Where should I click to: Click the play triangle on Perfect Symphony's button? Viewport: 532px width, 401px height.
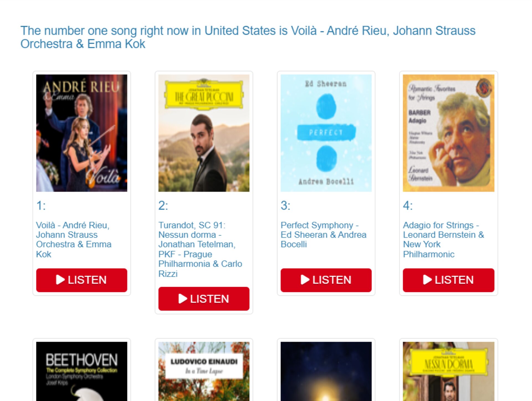[305, 280]
